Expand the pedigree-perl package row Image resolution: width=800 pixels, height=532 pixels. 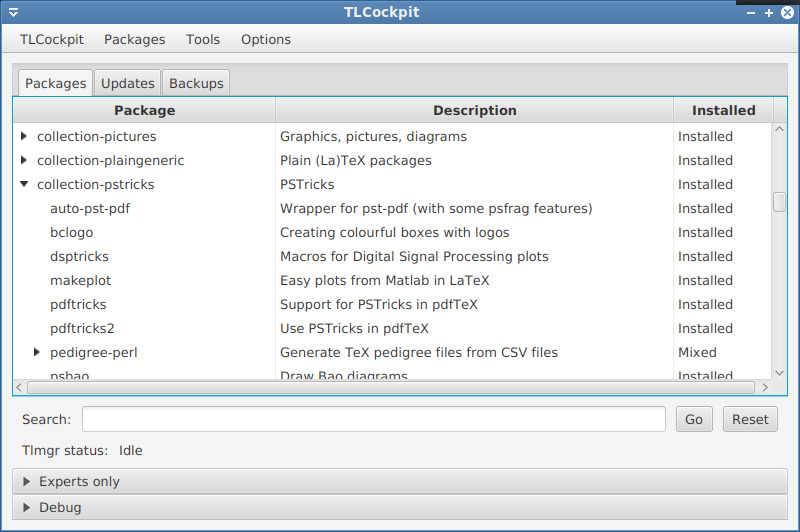(37, 352)
